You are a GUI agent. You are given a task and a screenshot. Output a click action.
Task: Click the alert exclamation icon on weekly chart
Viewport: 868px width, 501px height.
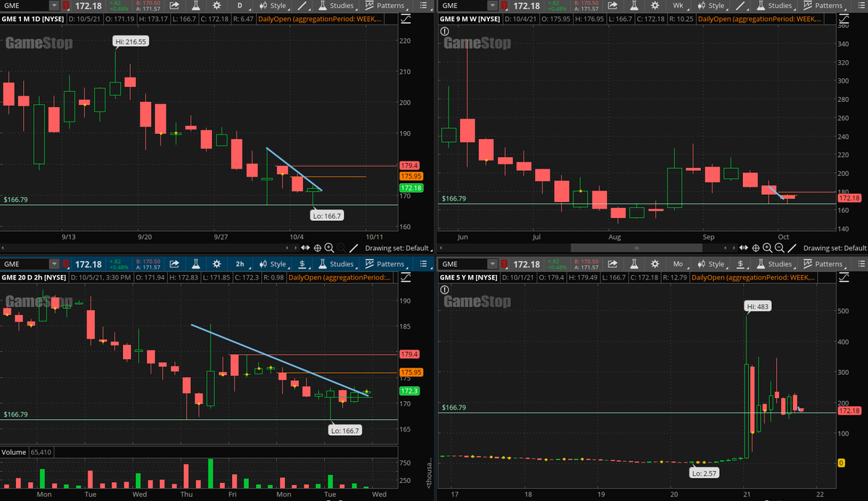point(444,31)
